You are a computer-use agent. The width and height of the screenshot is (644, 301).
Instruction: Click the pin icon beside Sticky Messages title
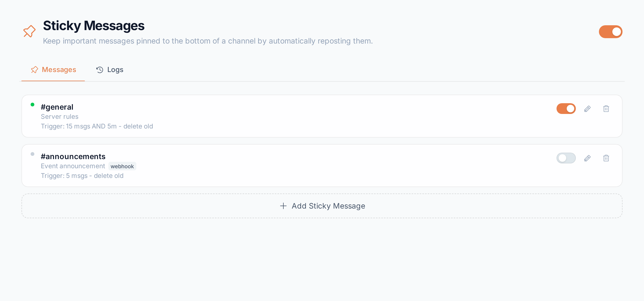[29, 31]
